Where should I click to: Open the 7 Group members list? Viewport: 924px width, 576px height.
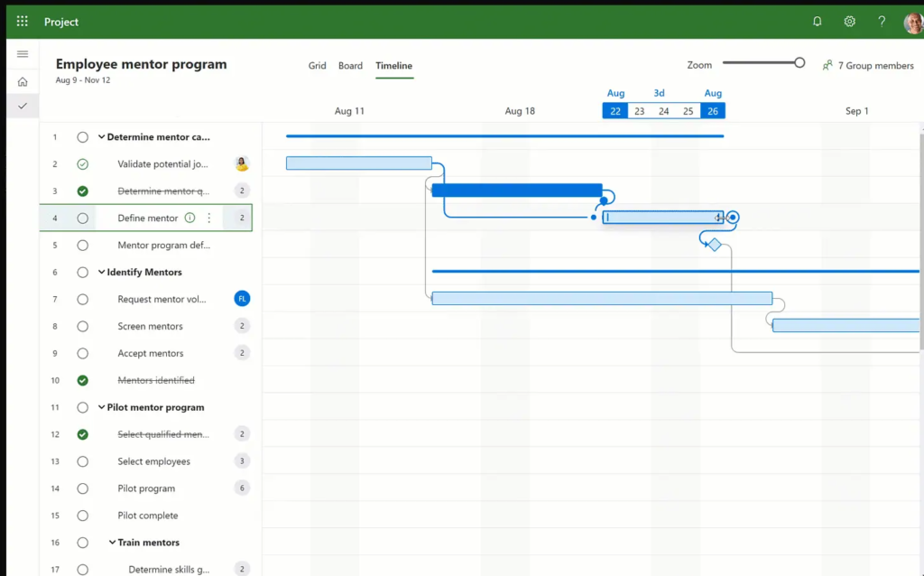pos(867,66)
